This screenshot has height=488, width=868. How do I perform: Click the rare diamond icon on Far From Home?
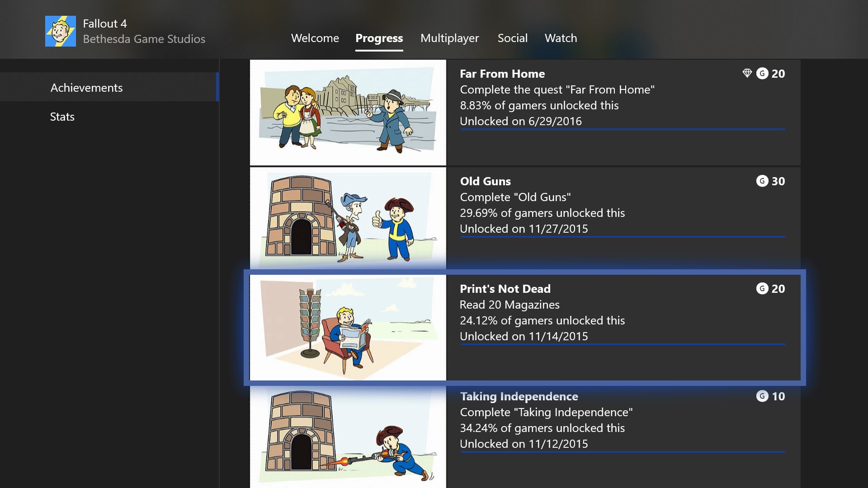[x=747, y=73]
